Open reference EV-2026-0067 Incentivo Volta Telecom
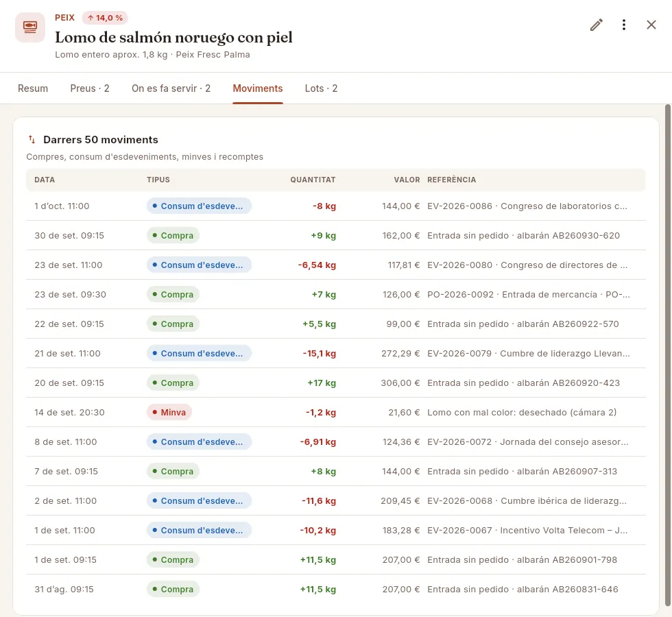The height and width of the screenshot is (617, 672). click(527, 531)
